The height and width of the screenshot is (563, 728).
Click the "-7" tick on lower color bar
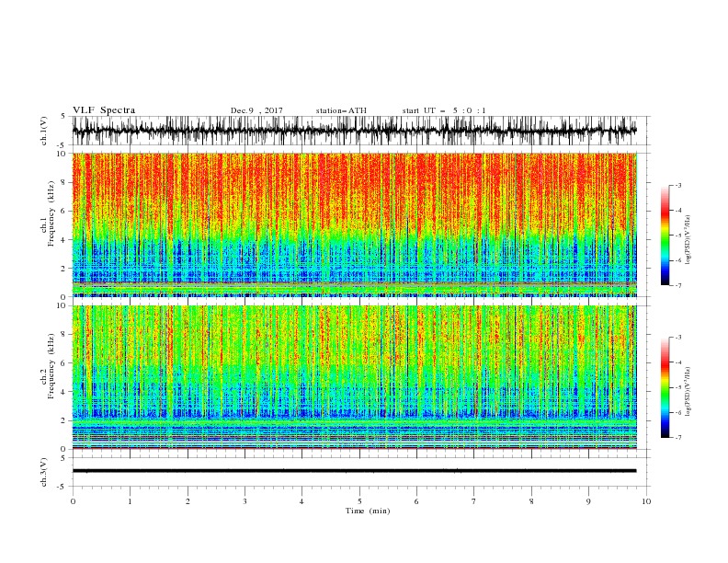pyautogui.click(x=678, y=438)
